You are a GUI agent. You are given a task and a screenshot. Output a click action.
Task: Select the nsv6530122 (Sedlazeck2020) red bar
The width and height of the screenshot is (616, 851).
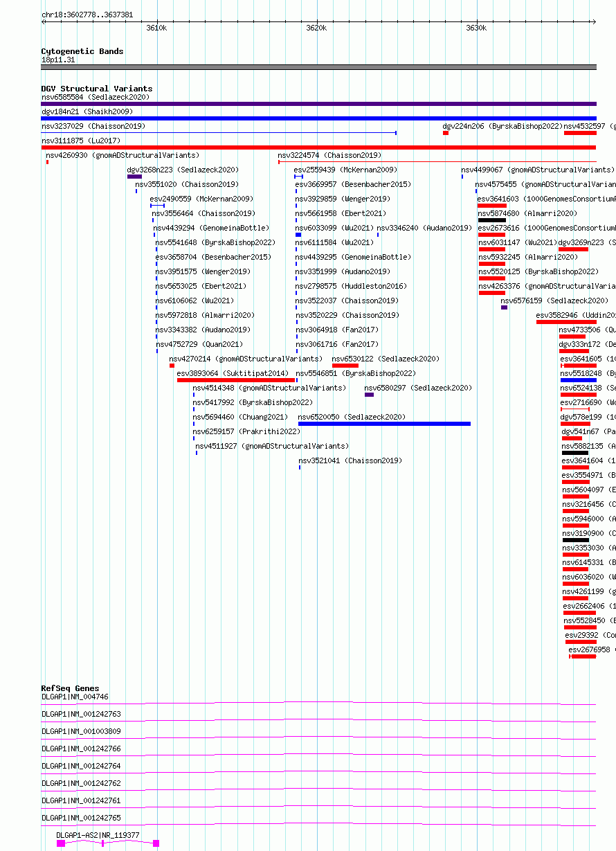345,366
